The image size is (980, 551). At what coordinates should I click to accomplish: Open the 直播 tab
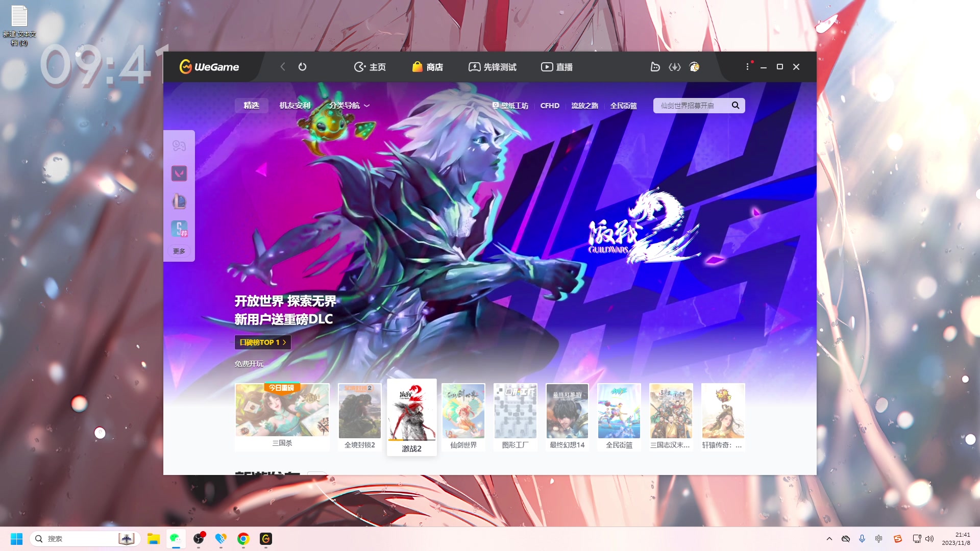[557, 67]
